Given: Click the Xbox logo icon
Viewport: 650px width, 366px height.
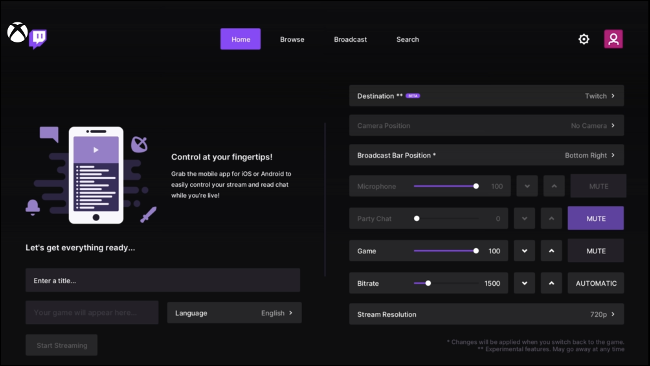Looking at the screenshot, I should click(17, 32).
